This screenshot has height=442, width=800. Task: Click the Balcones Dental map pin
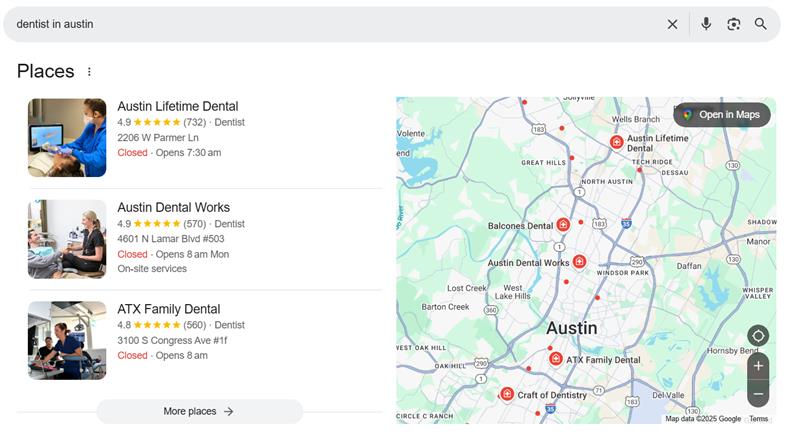[563, 225]
